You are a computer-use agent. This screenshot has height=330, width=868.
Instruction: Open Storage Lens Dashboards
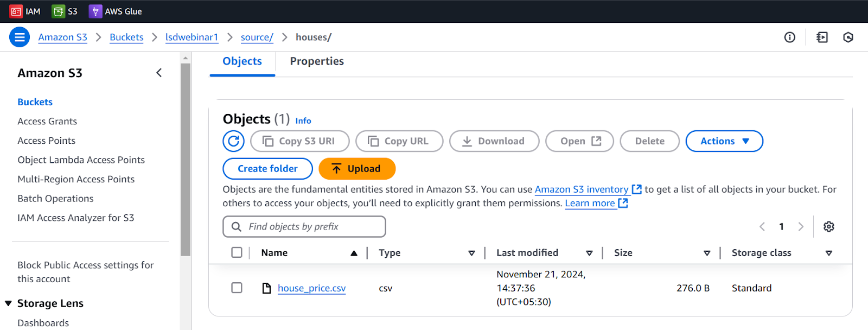pos(43,323)
